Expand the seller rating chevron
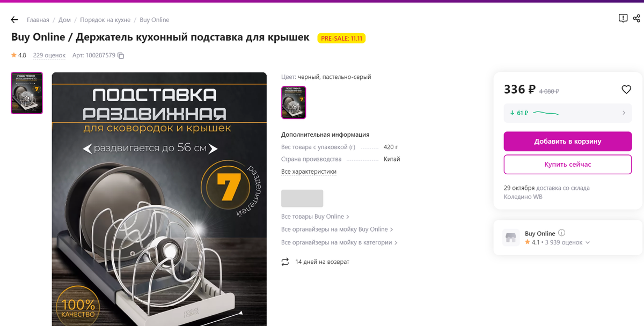Viewport: 644px width, 326px height. click(588, 242)
